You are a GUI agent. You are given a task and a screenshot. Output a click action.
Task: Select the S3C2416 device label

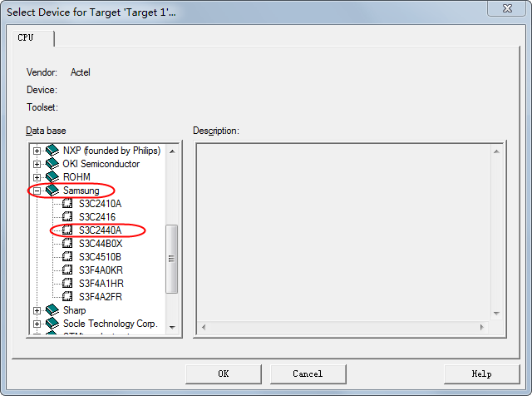(x=97, y=216)
